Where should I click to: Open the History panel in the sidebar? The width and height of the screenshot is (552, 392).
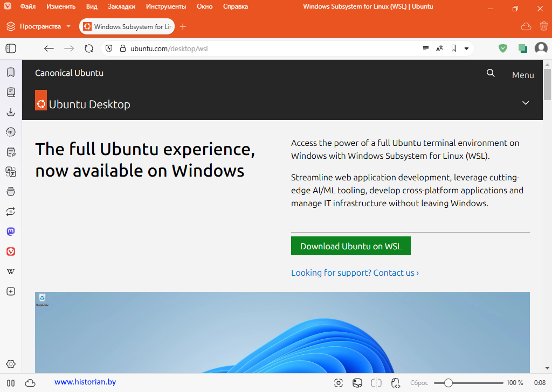point(11,132)
